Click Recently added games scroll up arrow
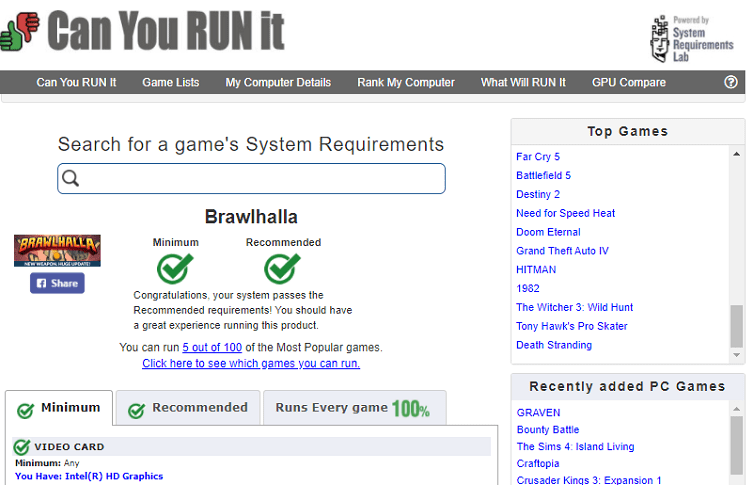 736,409
